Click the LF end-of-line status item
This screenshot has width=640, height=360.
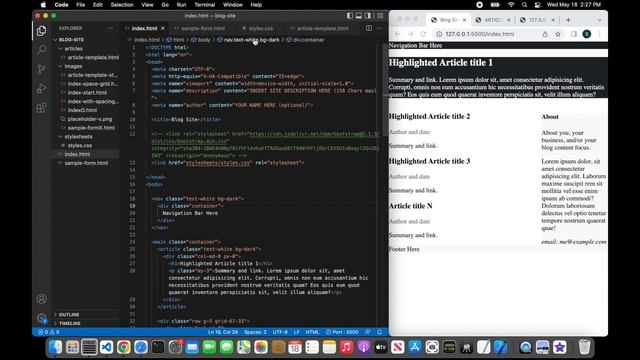click(x=297, y=332)
